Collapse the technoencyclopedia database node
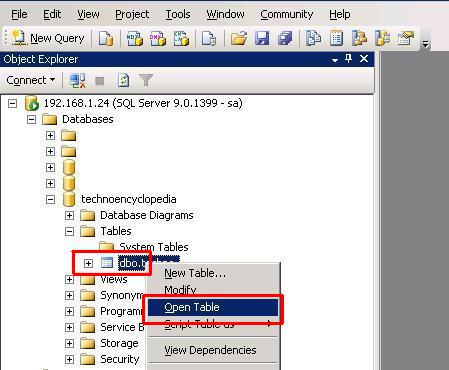This screenshot has width=449, height=370. click(x=50, y=199)
